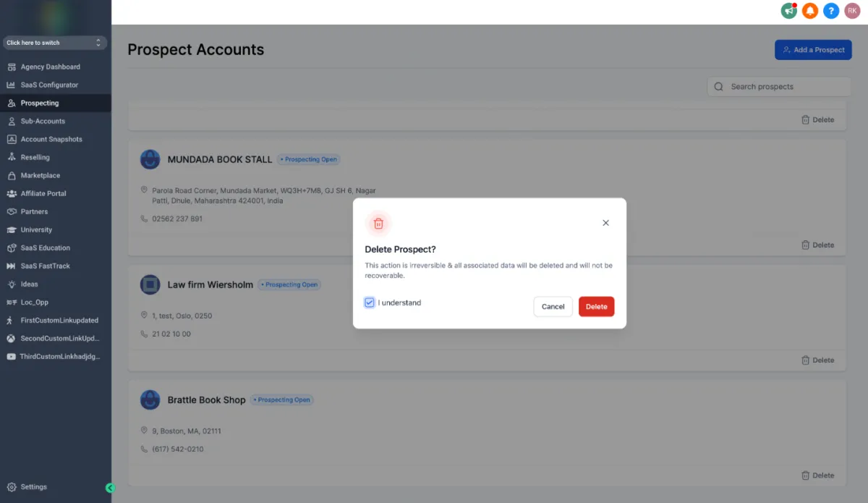Screen dimensions: 868x503
Task: Click Wiersholm's Prospecting Open badge
Action: (x=289, y=284)
